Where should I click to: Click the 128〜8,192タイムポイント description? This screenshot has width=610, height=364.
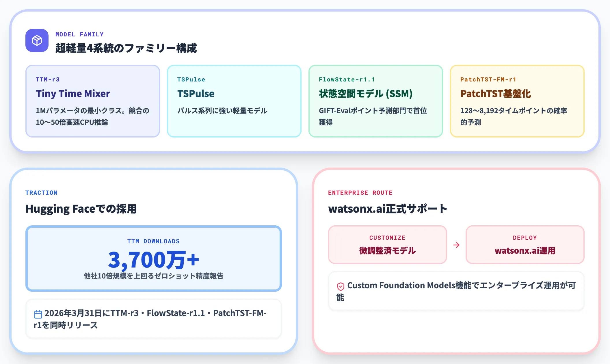(514, 116)
